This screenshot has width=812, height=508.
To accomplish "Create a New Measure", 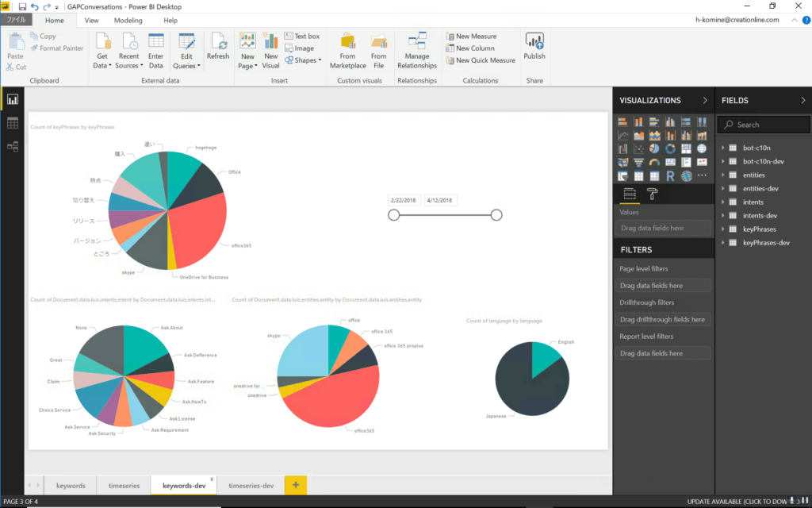I will coord(471,37).
